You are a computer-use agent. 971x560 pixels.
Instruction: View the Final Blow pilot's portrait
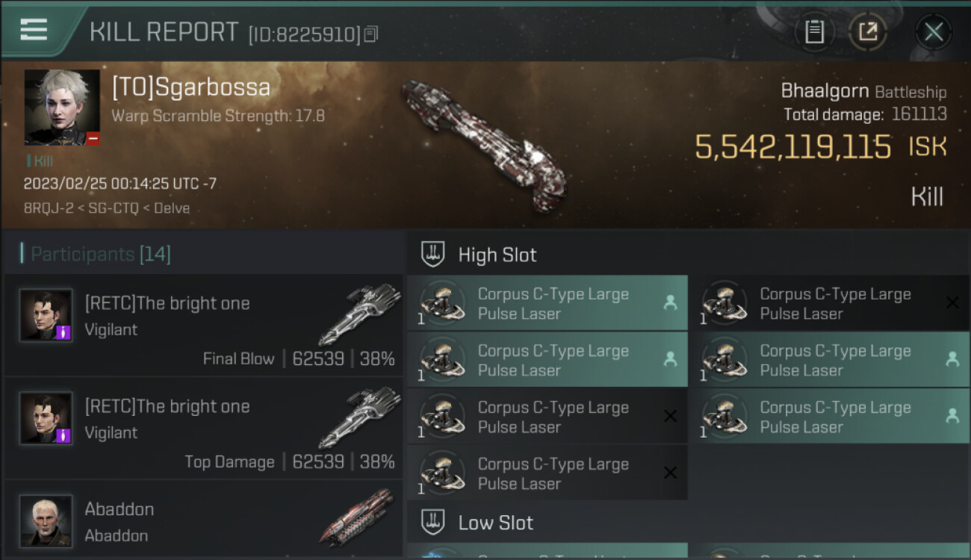pos(46,314)
